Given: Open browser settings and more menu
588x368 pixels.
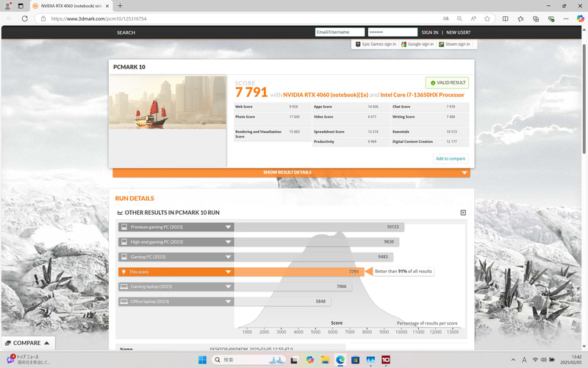Looking at the screenshot, I should tap(566, 18).
